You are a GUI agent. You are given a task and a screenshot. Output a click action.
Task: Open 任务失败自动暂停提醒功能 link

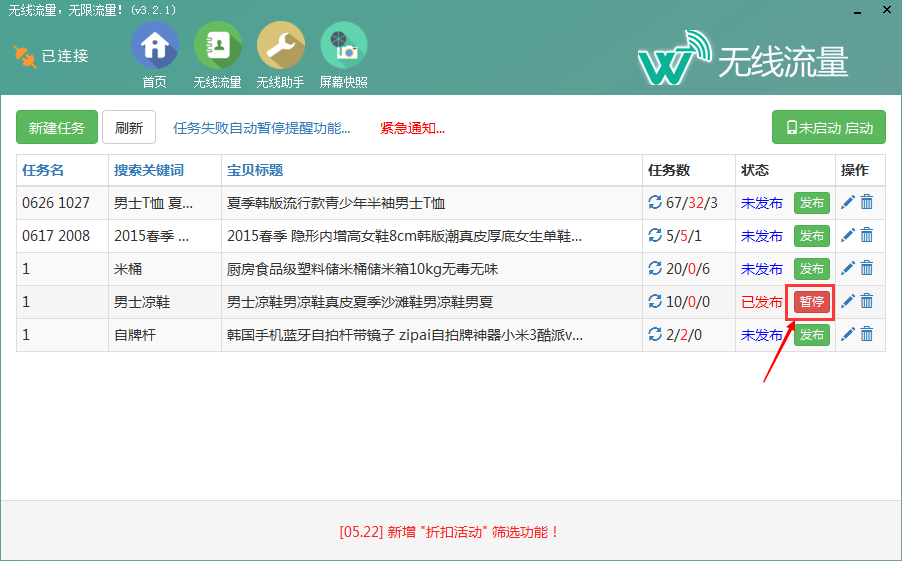click(262, 128)
